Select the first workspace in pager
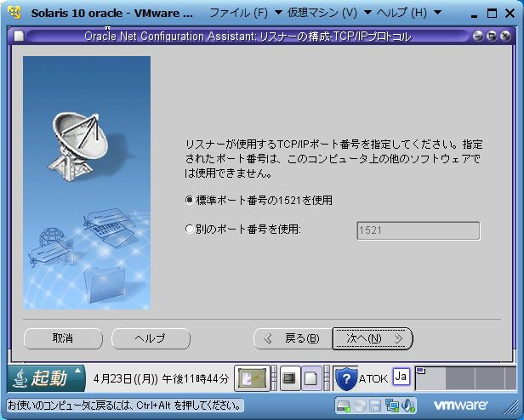This screenshot has width=524, height=420. click(430, 378)
